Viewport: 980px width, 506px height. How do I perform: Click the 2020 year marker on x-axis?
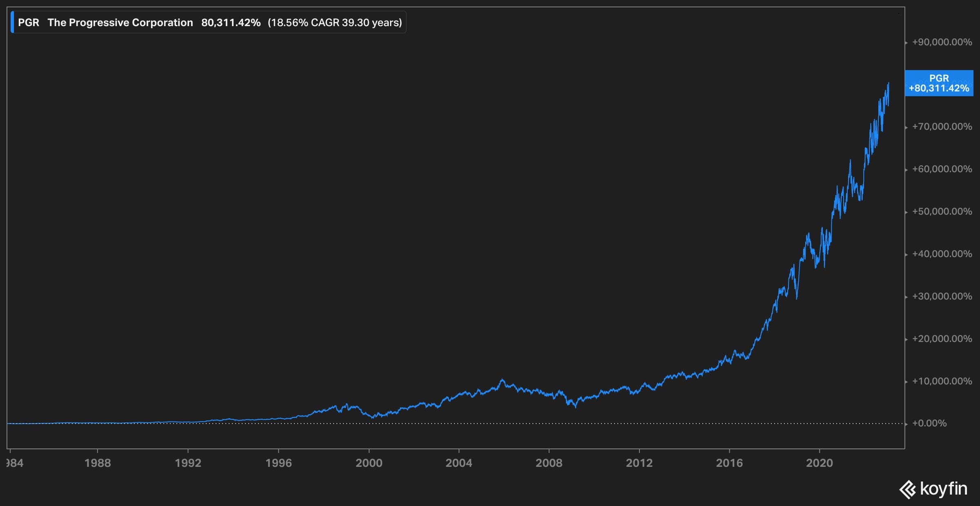(x=820, y=463)
